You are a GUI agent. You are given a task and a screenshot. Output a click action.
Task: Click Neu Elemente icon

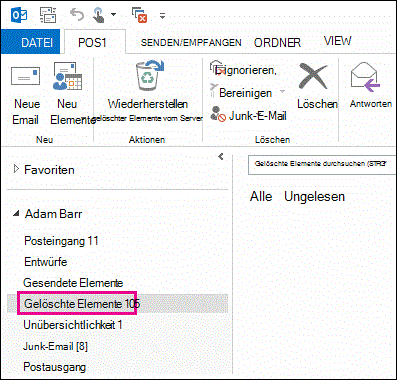coord(67,77)
